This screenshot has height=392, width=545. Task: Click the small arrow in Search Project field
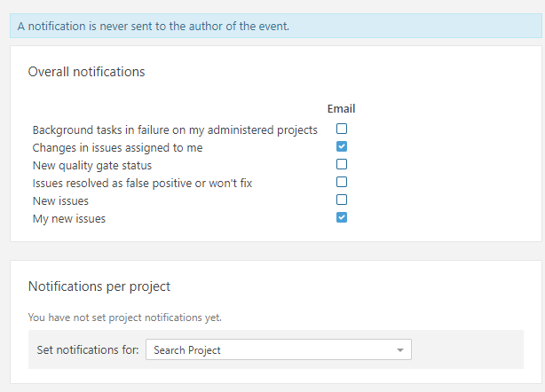pyautogui.click(x=400, y=350)
